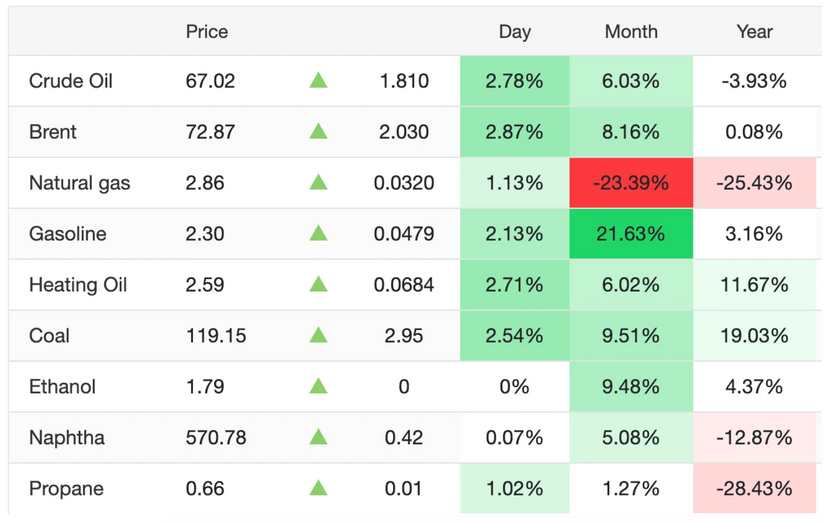Click the Month column header
This screenshot has height=522, width=825.
631,32
